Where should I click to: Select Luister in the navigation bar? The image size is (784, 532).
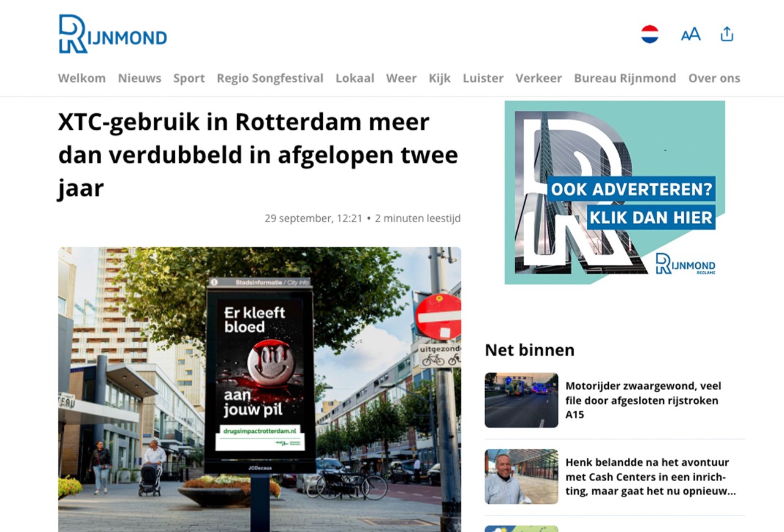(x=483, y=78)
